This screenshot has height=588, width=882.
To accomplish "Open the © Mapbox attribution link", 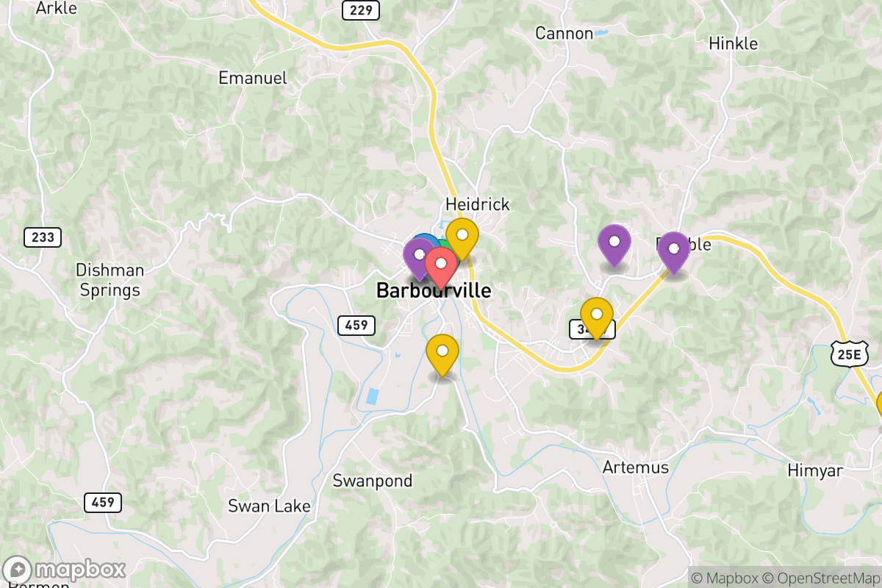I will click(725, 578).
